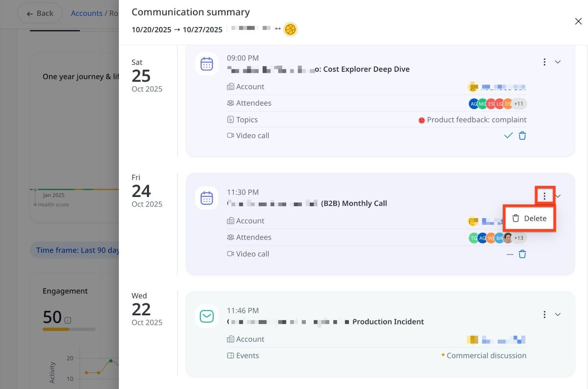The height and width of the screenshot is (389, 588).
Task: Click the calendar icon beside Cost Explorer Deep Dive
Action: click(207, 64)
